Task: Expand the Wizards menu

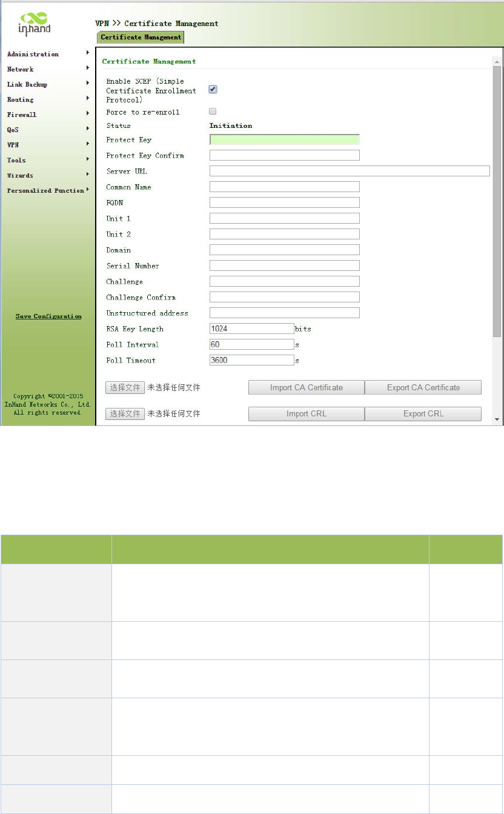Action: point(48,175)
